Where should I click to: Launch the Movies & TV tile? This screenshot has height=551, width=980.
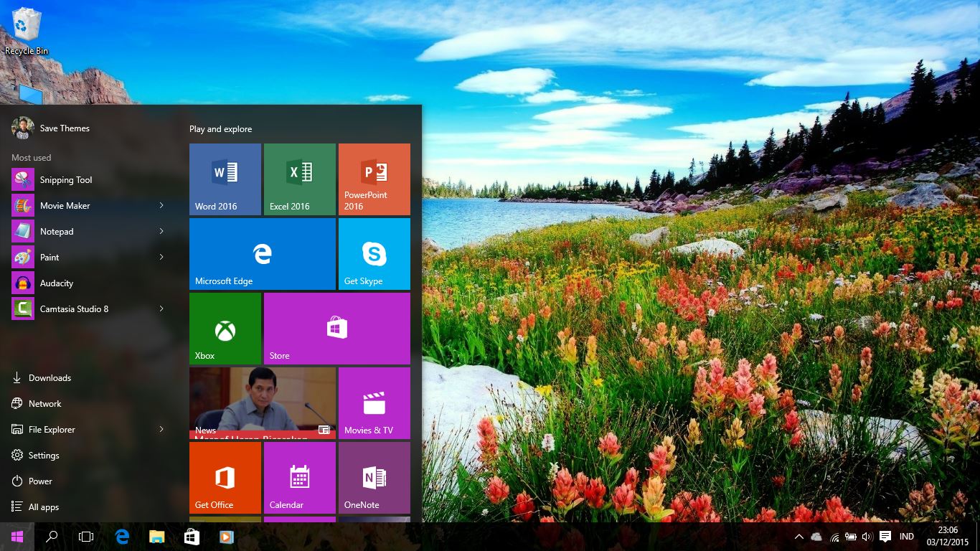[x=374, y=403]
